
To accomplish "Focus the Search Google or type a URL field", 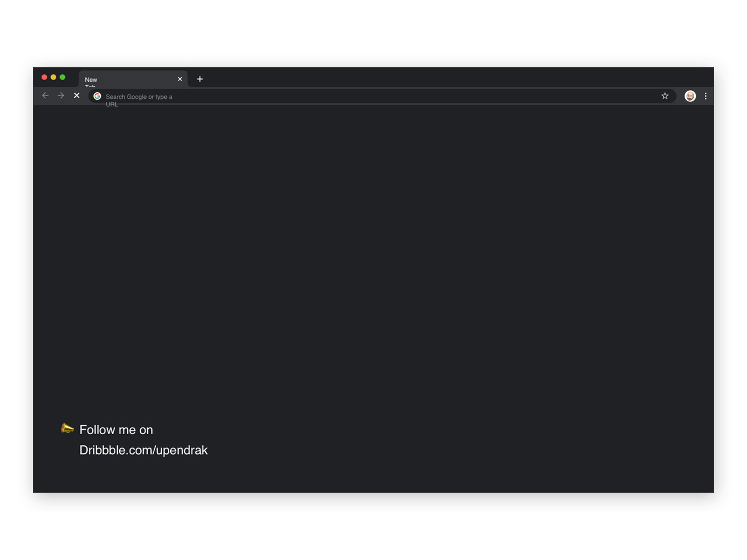I will 373,97.
